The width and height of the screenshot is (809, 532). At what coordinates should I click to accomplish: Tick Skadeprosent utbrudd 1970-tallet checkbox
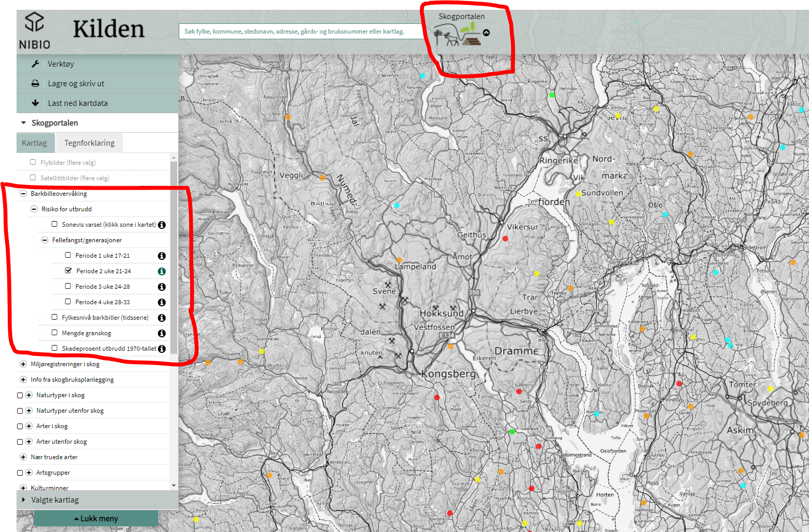[55, 348]
